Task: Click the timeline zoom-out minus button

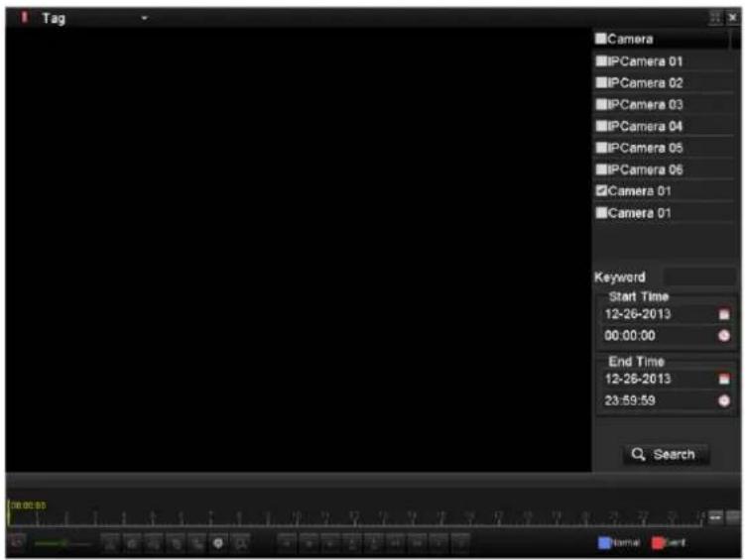Action: [x=715, y=516]
